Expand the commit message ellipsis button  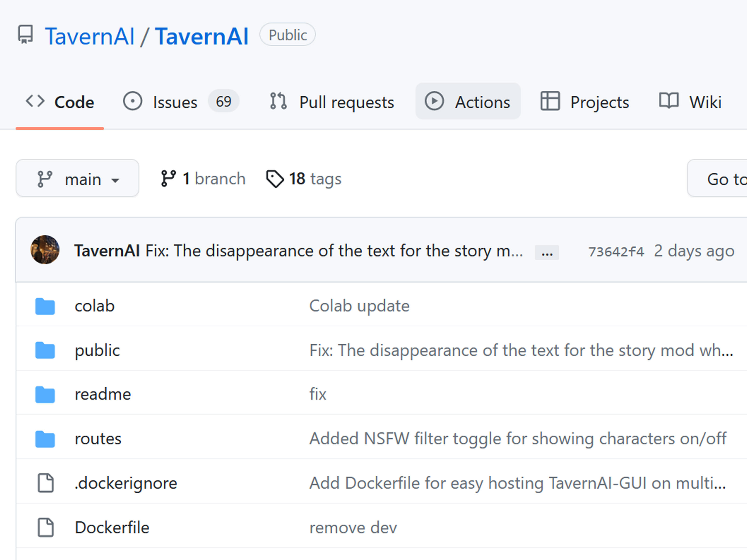tap(547, 252)
